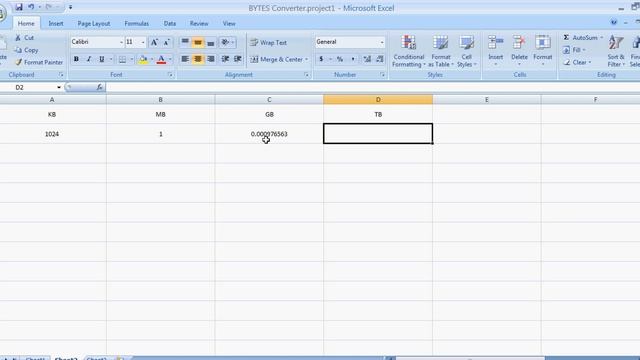Click the Insert Function fx button
640x360 pixels.
pyautogui.click(x=100, y=87)
